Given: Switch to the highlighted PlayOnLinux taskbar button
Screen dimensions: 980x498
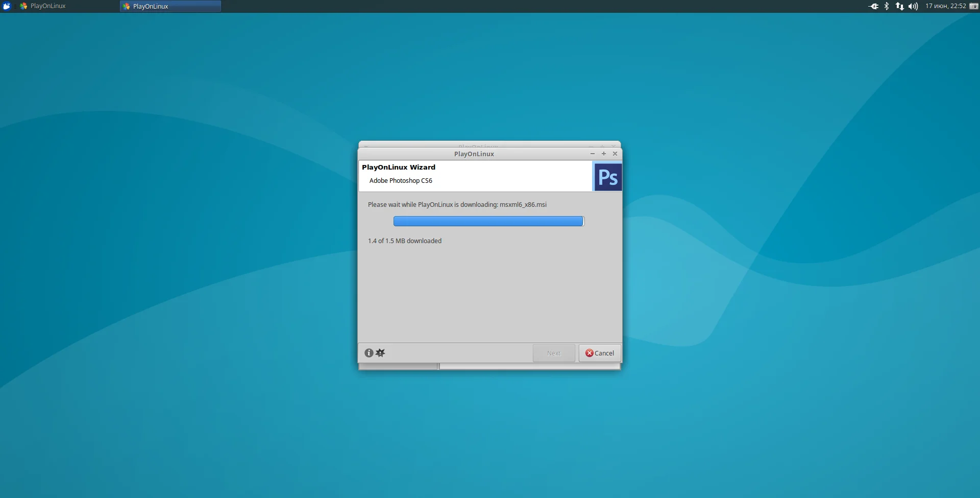Looking at the screenshot, I should tap(170, 6).
